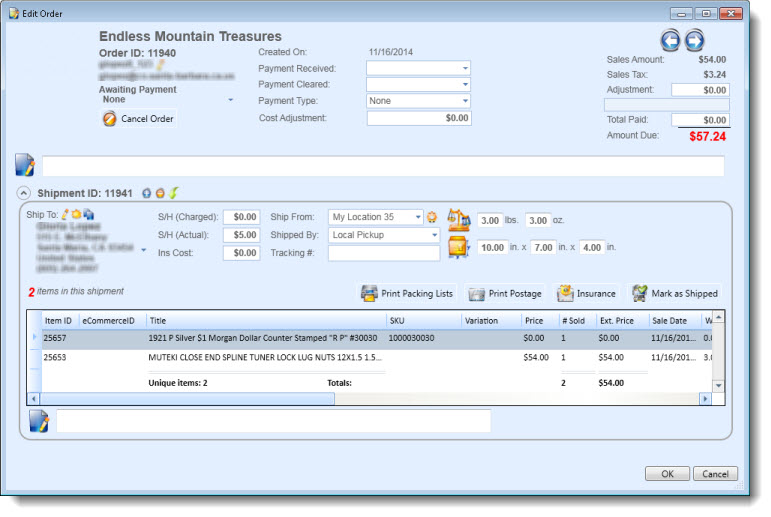The width and height of the screenshot is (771, 517).
Task: Click the blue add shipment icon
Action: click(x=147, y=193)
